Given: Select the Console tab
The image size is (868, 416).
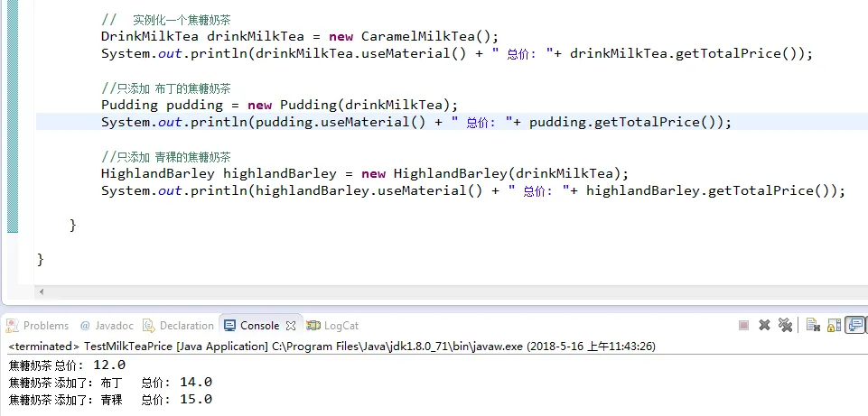Looking at the screenshot, I should (259, 326).
